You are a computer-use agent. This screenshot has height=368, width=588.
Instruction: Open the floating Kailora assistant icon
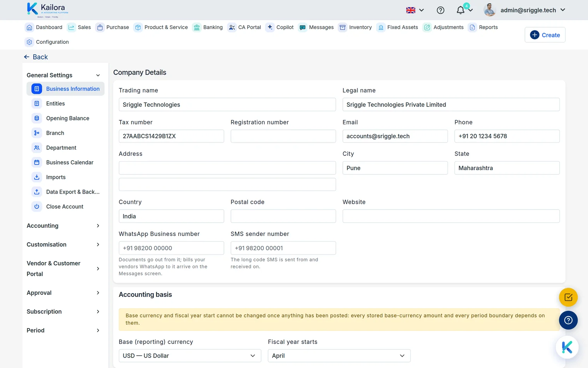tap(567, 347)
